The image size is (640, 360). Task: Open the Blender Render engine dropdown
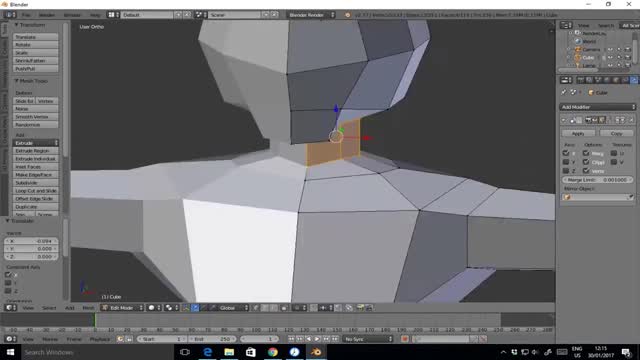pos(311,15)
